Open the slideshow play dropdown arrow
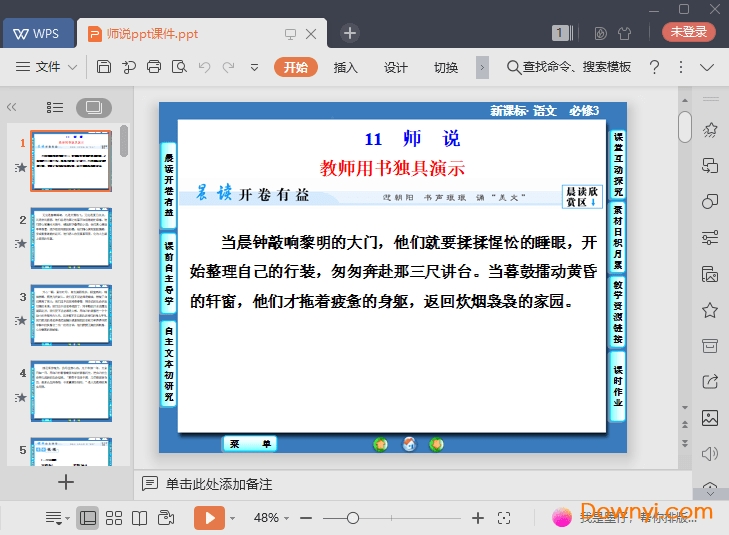The height and width of the screenshot is (535, 729). [232, 518]
